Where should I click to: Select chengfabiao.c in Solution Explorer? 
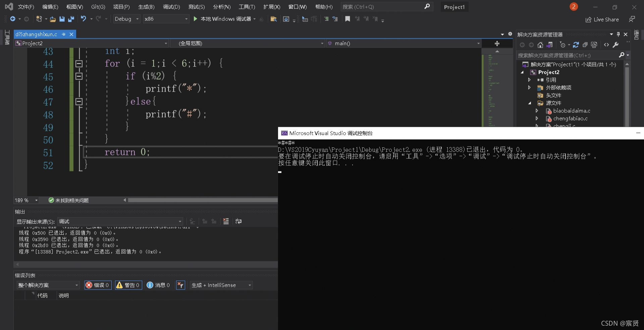click(570, 118)
